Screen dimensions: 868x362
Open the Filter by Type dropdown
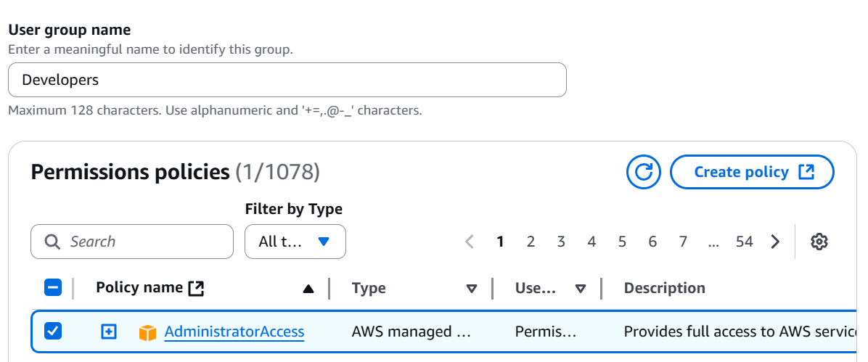(x=295, y=242)
